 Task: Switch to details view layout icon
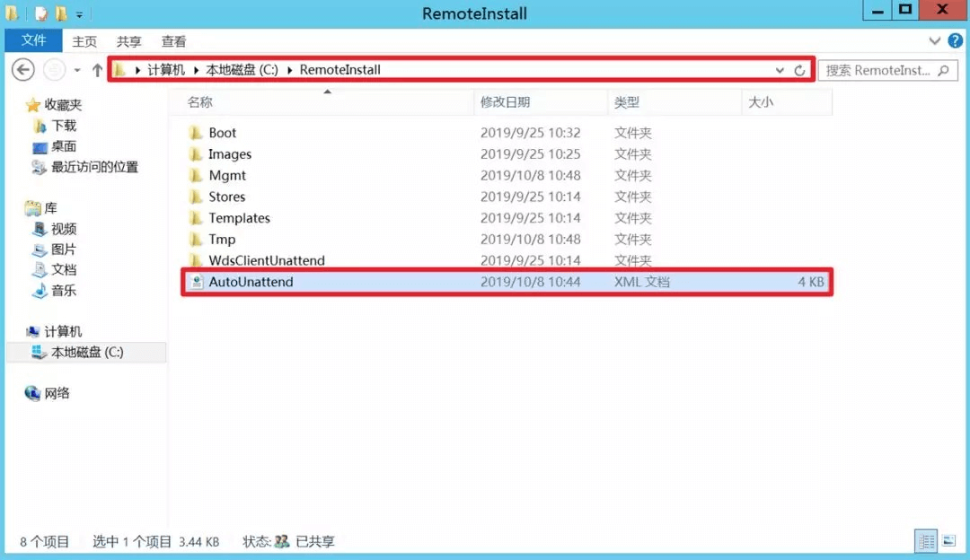(x=926, y=541)
